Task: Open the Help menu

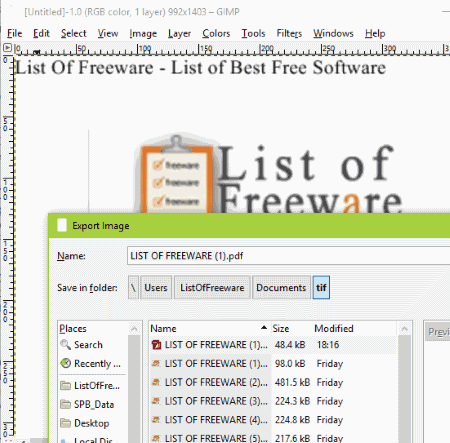Action: pyautogui.click(x=375, y=33)
